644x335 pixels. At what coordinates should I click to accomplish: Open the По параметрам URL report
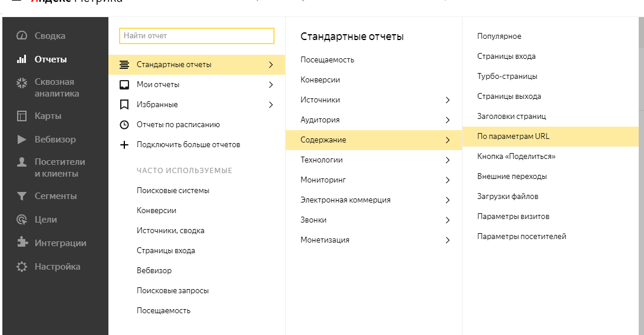pyautogui.click(x=513, y=137)
